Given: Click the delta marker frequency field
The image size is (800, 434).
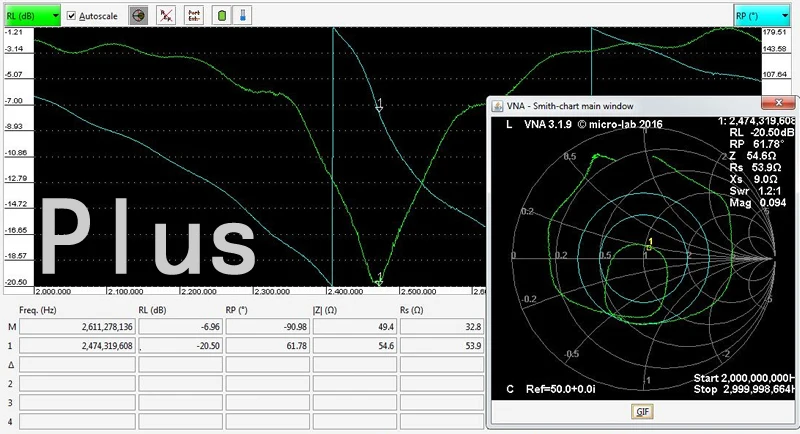Looking at the screenshot, I should 77,365.
